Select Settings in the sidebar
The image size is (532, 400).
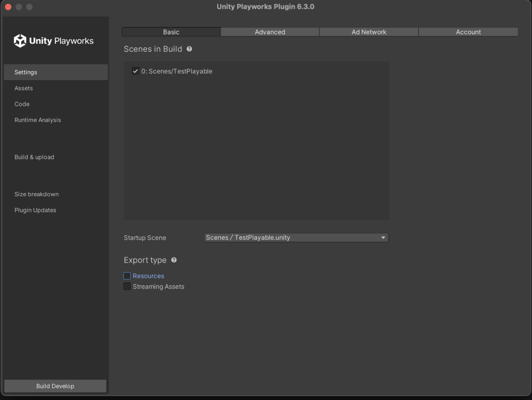(x=56, y=72)
